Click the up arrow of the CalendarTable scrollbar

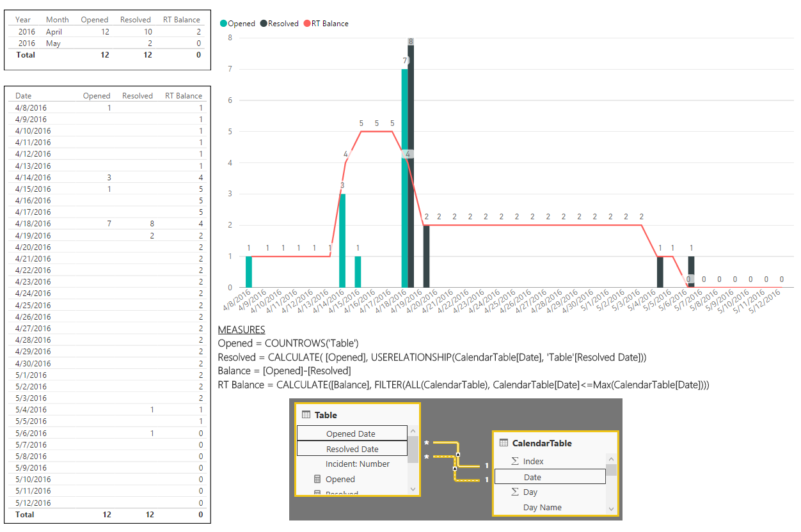click(612, 459)
